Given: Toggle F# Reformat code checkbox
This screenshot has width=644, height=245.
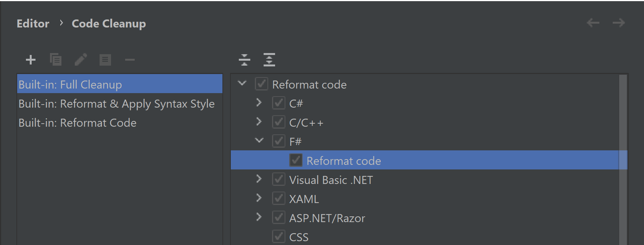Looking at the screenshot, I should tap(296, 160).
